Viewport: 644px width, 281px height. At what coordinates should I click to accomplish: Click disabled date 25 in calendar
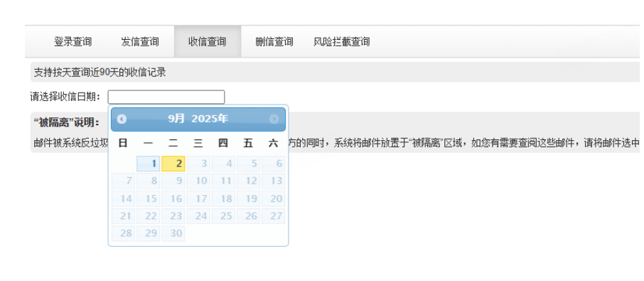coord(223,216)
